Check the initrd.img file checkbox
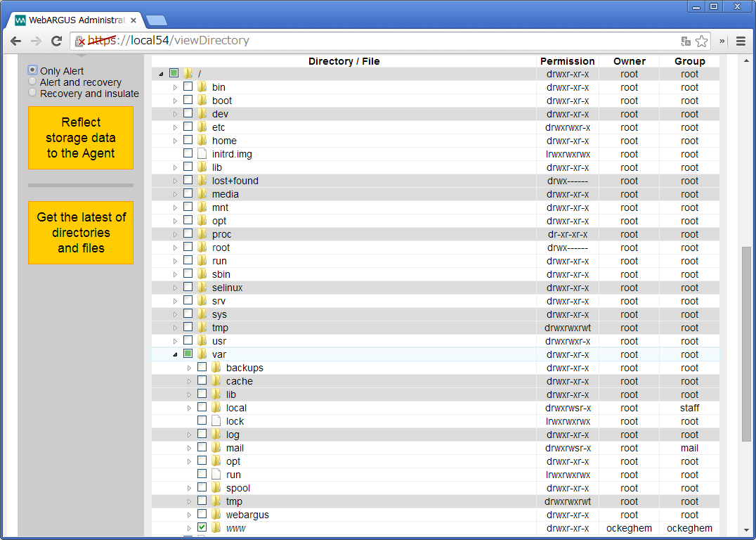756x540 pixels. click(x=188, y=153)
